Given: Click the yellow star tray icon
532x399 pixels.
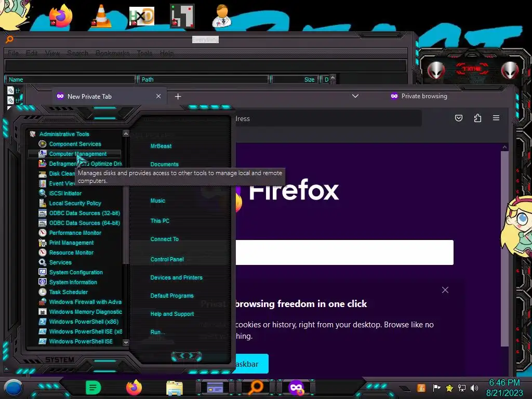Looking at the screenshot, I should coord(449,388).
